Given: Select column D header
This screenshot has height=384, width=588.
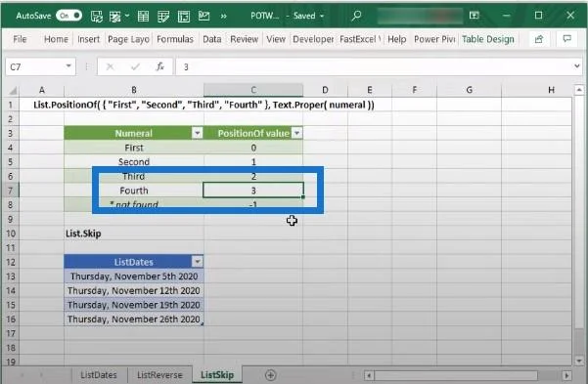Looking at the screenshot, I should coord(325,90).
